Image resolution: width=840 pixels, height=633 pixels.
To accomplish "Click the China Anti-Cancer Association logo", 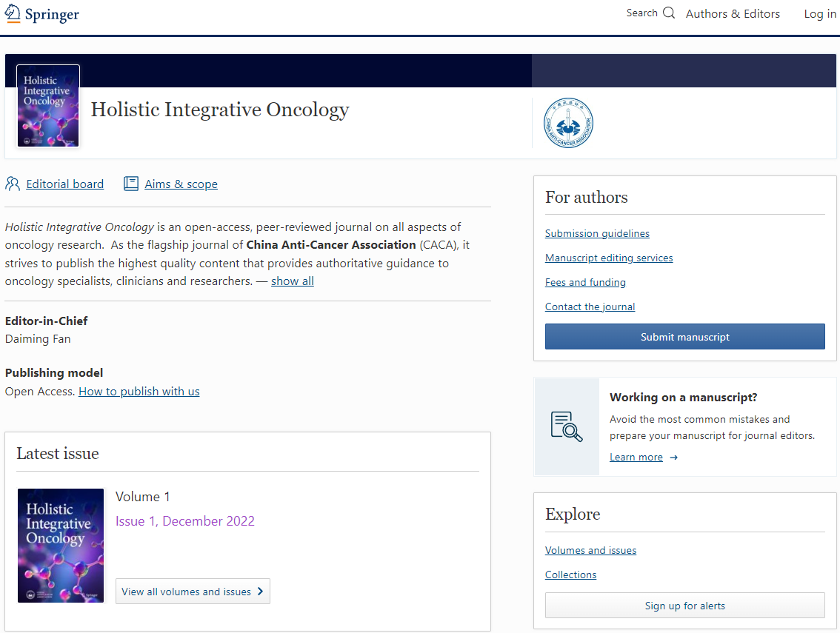I will (x=568, y=123).
